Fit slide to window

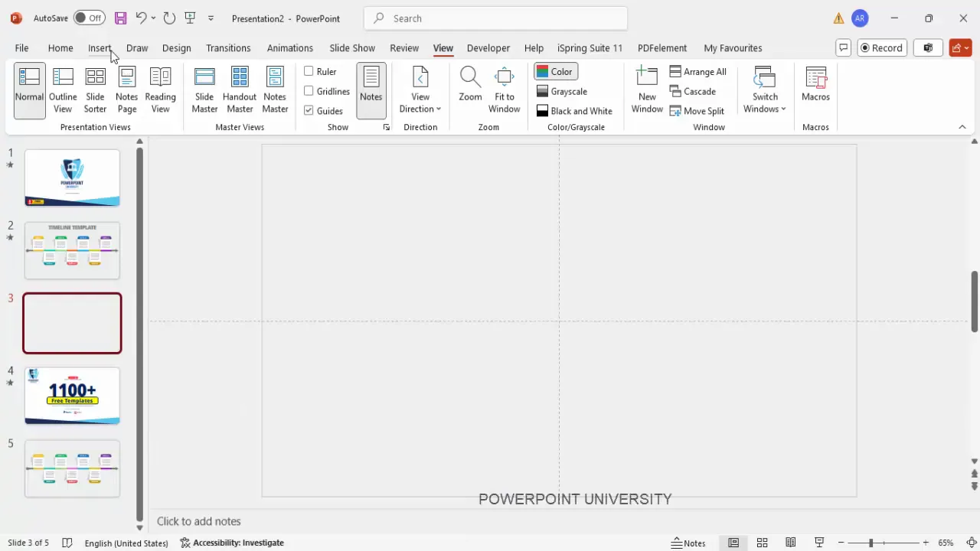click(x=504, y=86)
